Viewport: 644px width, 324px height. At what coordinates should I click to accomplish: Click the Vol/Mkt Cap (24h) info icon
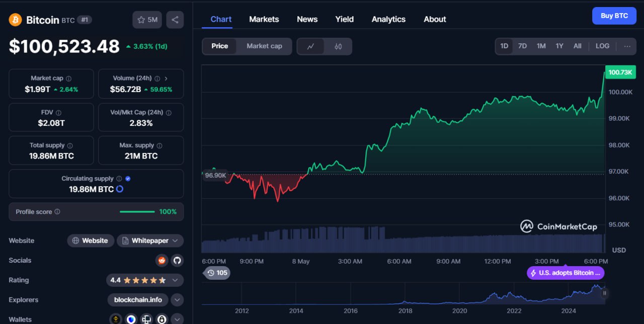click(x=169, y=113)
